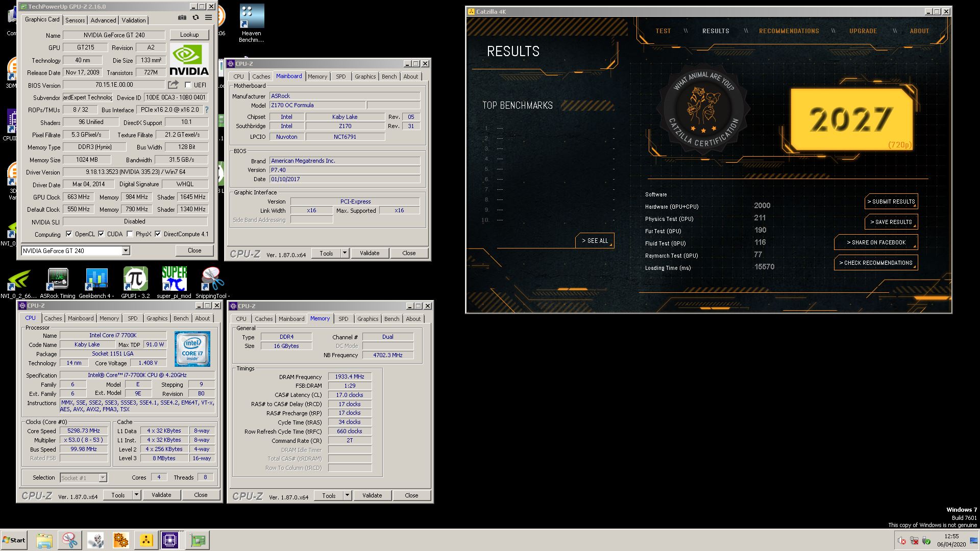Open the Windows Start menu

pos(14,540)
